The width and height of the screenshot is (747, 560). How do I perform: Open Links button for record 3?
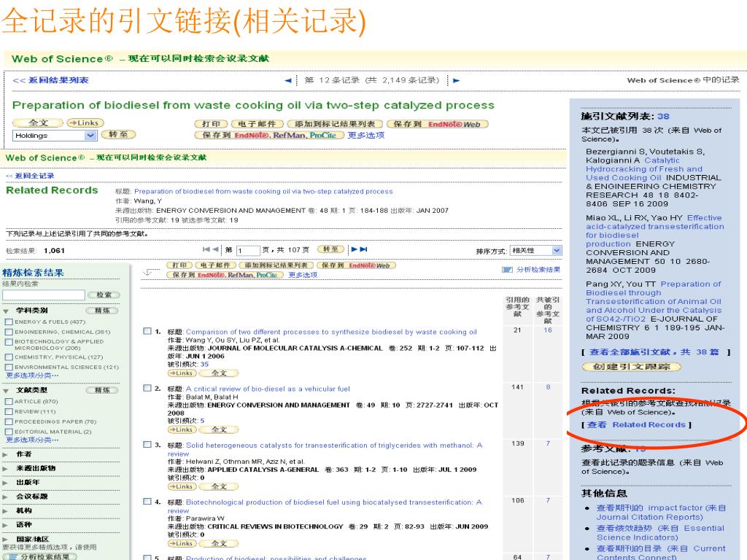(182, 486)
